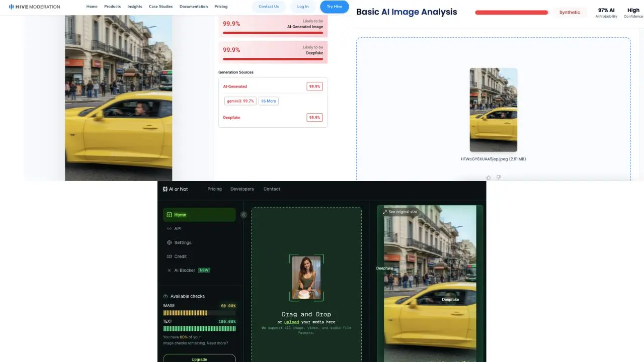Open Pricing in the AI or Not header
Image resolution: width=644 pixels, height=362 pixels.
pyautogui.click(x=214, y=189)
